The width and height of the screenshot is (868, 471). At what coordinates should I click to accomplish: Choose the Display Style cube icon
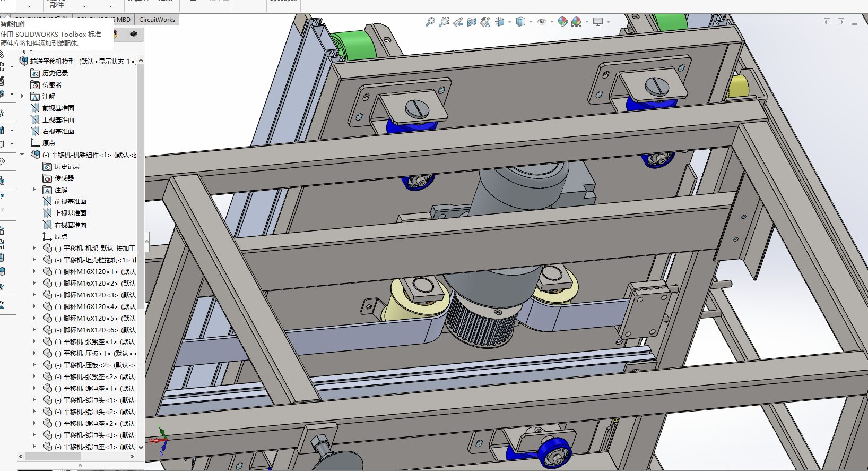pyautogui.click(x=520, y=22)
